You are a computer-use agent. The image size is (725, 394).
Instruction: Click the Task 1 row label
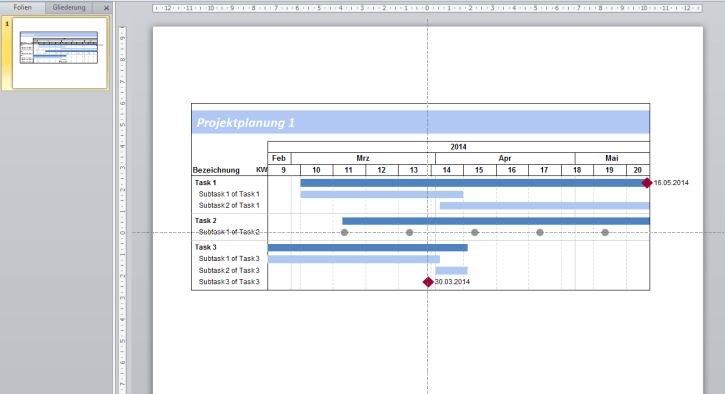point(205,183)
